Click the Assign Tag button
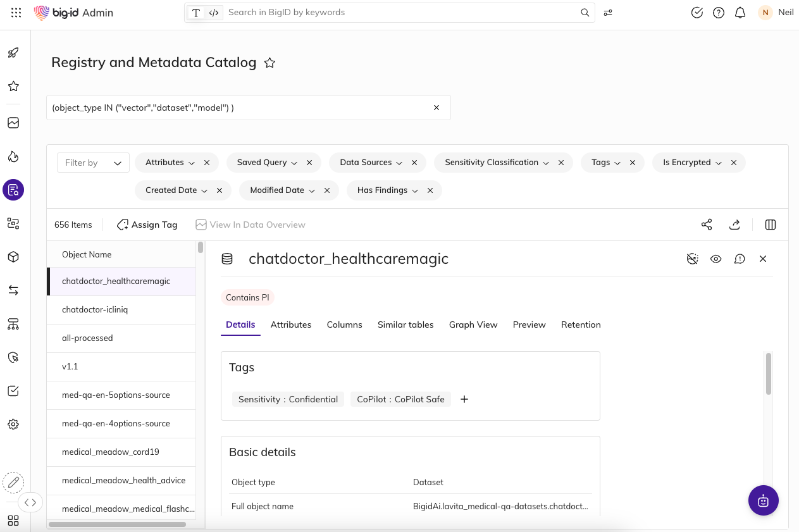 point(146,225)
